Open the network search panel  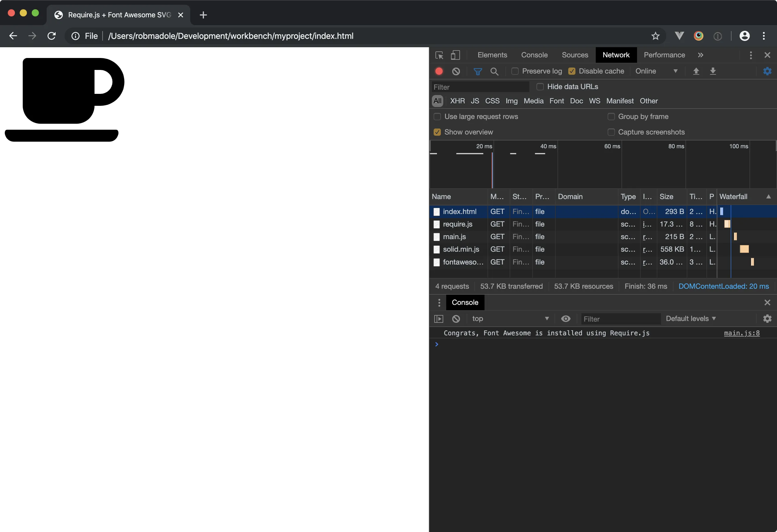[495, 71]
